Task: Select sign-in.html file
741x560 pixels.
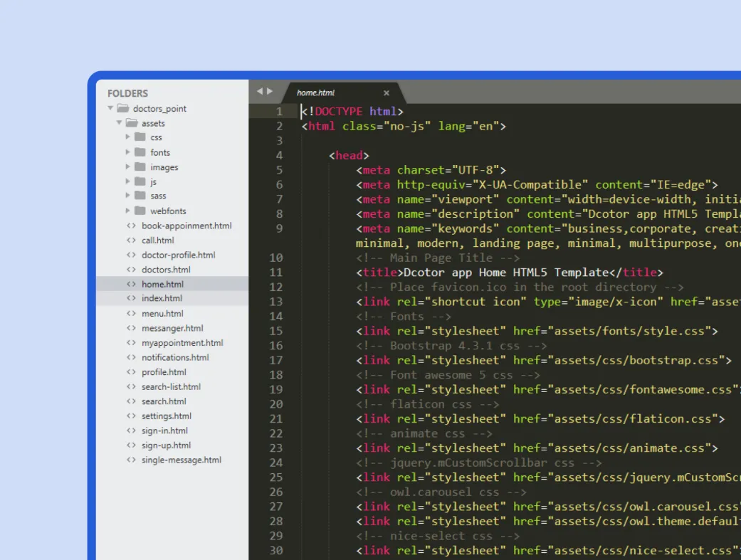Action: (x=164, y=430)
